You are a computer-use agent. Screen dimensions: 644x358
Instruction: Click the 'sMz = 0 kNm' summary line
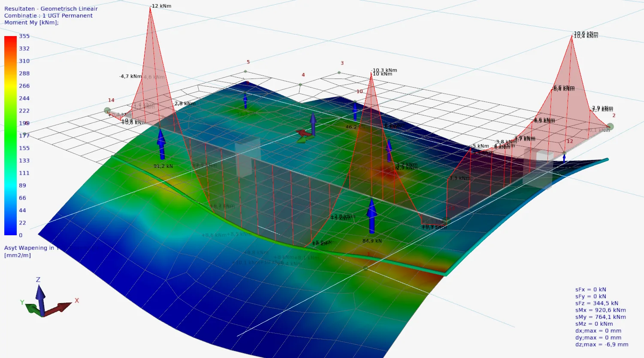tap(594, 324)
